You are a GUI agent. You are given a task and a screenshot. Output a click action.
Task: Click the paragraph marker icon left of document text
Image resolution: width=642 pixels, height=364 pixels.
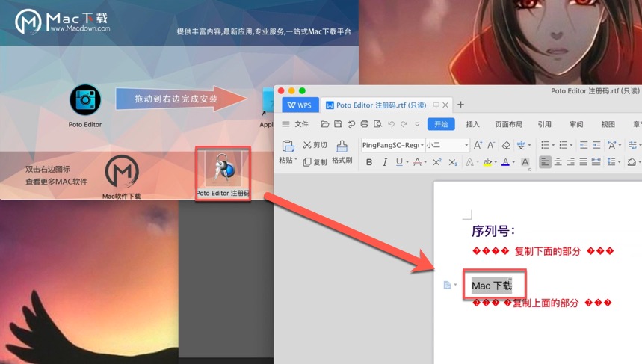(x=447, y=285)
